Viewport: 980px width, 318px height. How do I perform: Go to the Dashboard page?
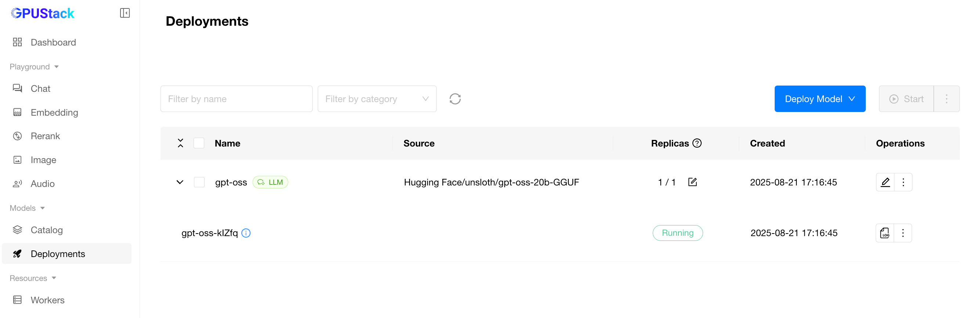tap(53, 42)
